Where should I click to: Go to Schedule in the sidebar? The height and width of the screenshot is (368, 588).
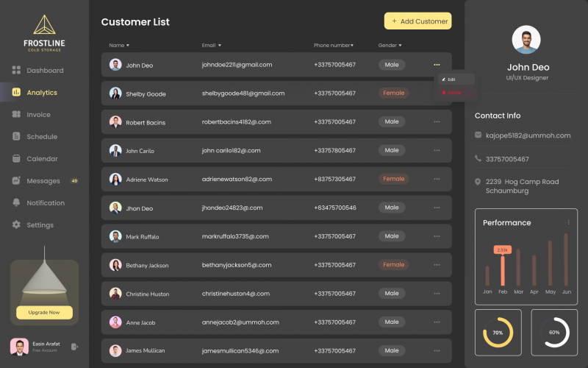[42, 137]
